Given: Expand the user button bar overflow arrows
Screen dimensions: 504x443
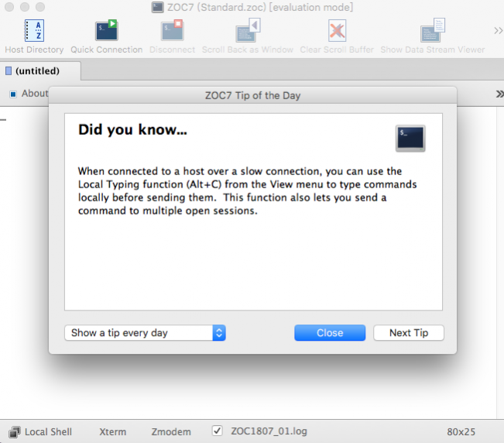Looking at the screenshot, I should coord(499,94).
